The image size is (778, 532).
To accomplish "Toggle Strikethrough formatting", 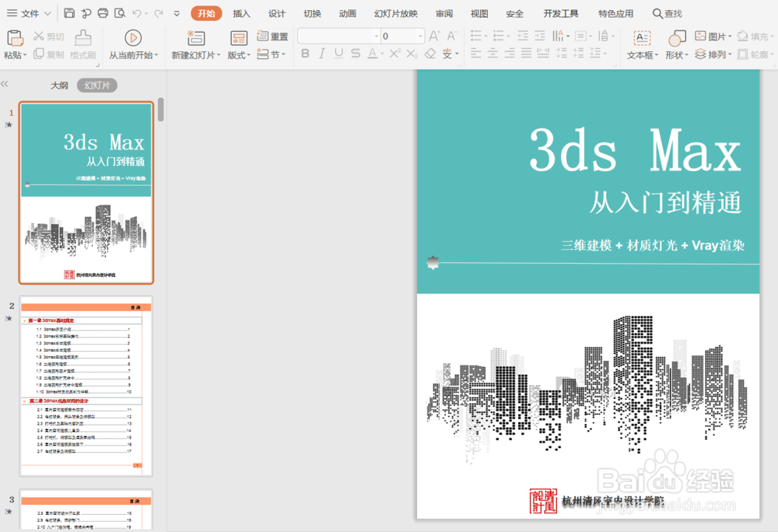I will (356, 54).
